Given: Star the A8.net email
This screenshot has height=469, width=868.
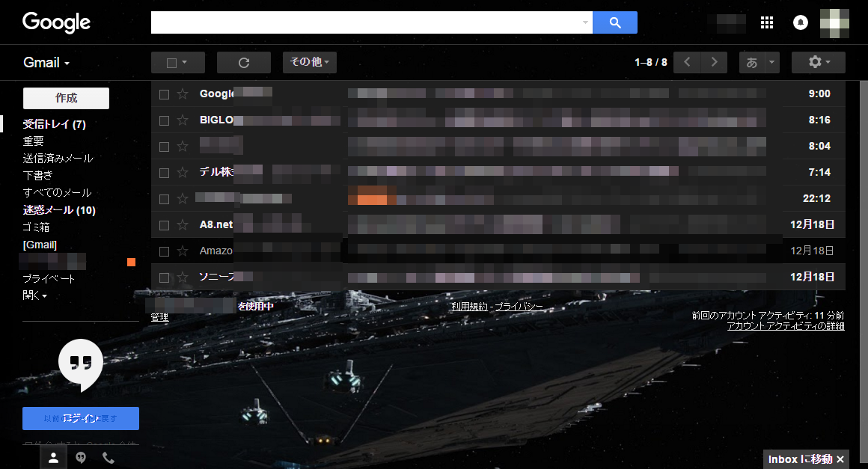Looking at the screenshot, I should point(182,225).
